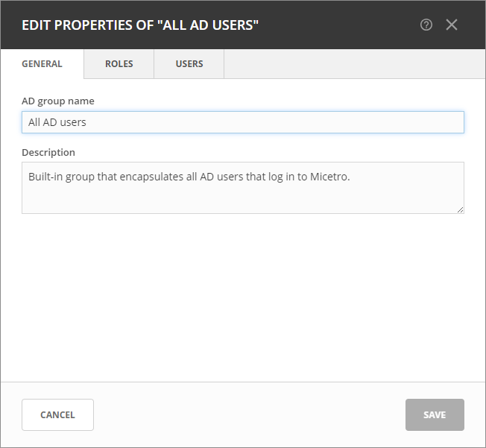The height and width of the screenshot is (448, 486).
Task: Switch to the General tab
Action: coord(42,64)
